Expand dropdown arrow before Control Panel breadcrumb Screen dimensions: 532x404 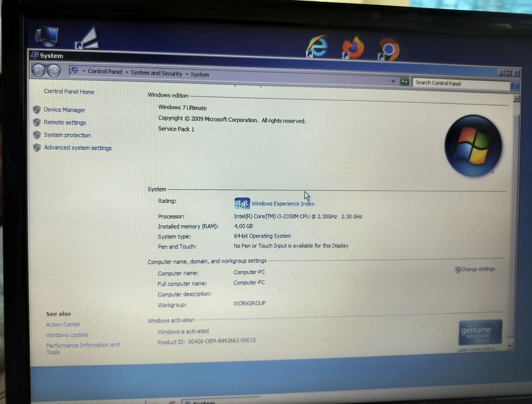pyautogui.click(x=84, y=71)
